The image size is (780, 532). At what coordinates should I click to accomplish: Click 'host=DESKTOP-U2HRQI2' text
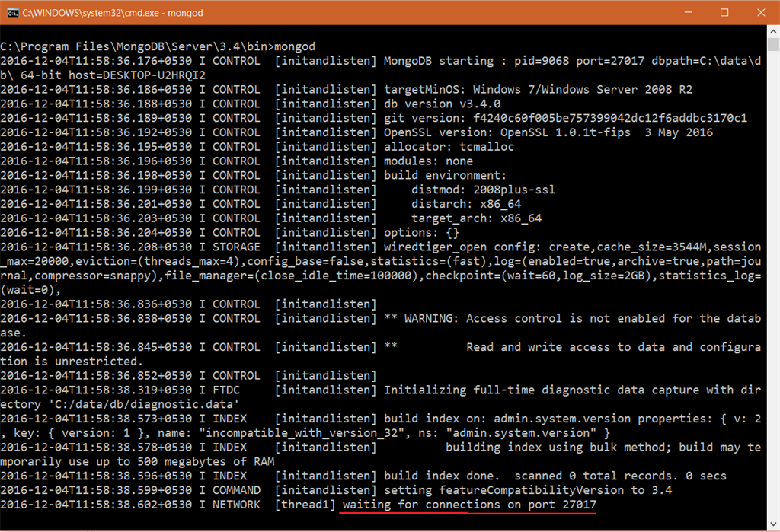[137, 75]
